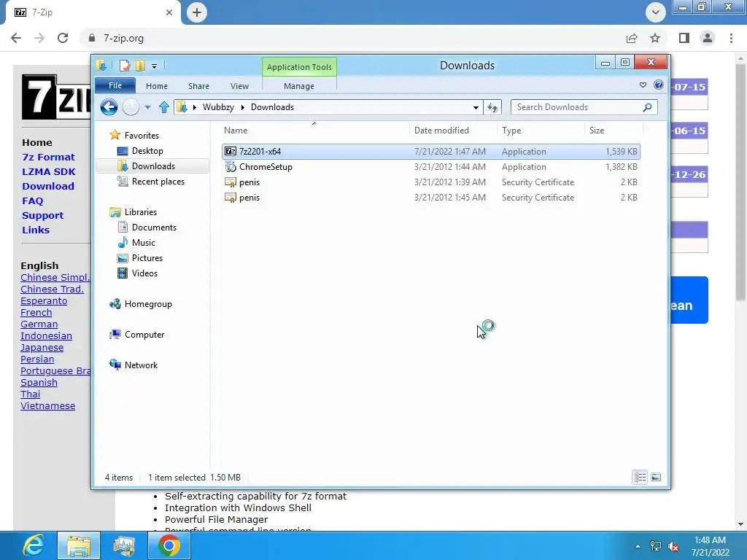
Task: Select the 7-Zip browser tab
Action: coord(93,12)
